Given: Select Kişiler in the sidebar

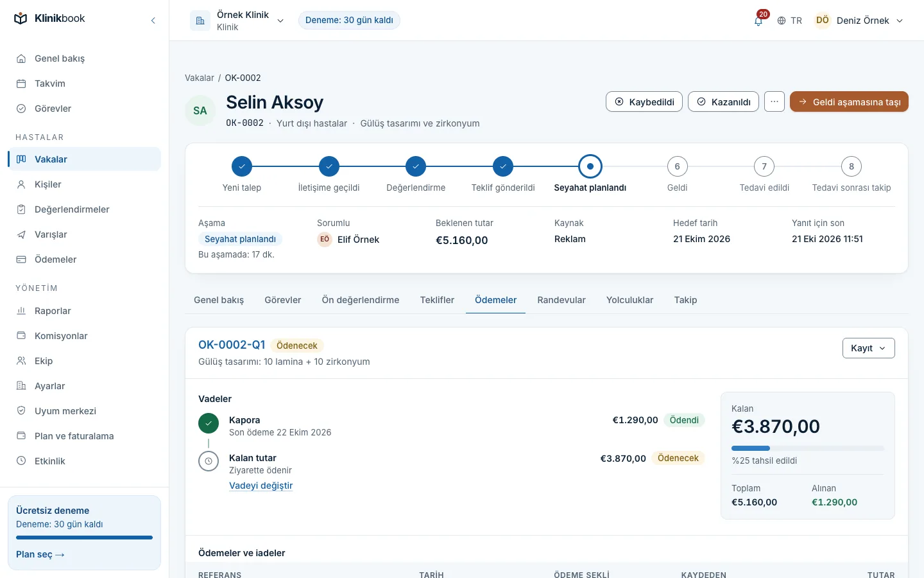Looking at the screenshot, I should [84, 184].
